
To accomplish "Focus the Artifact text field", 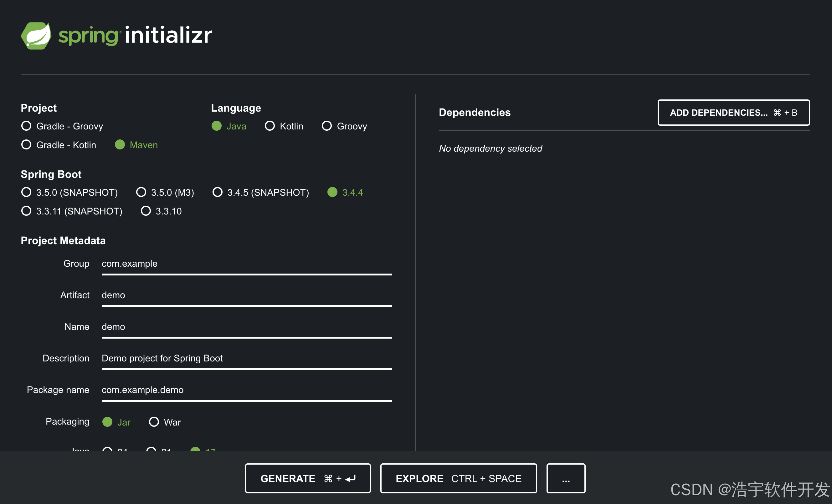I will (x=246, y=295).
